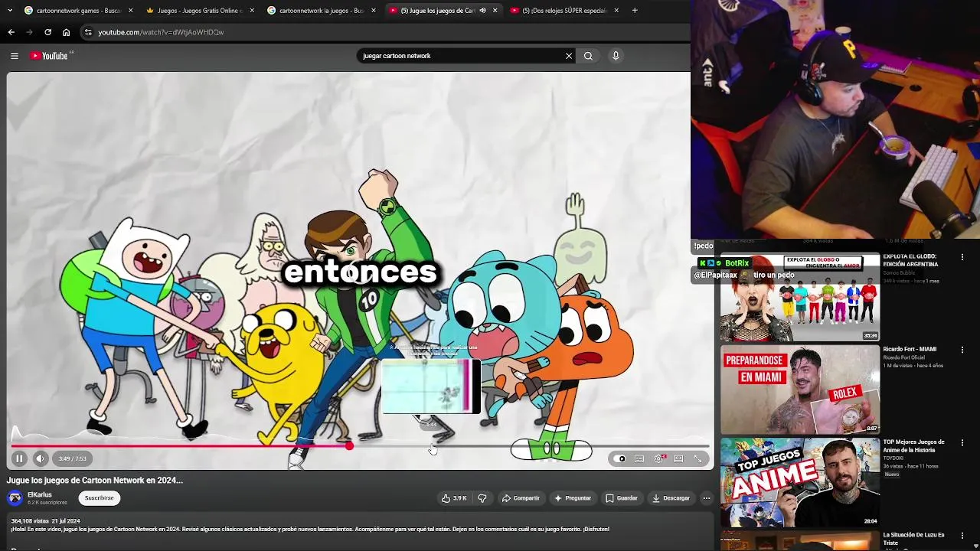The image size is (980, 551).
Task: Click the '364,108 vistas 21 jul 2024' text
Action: [x=45, y=521]
